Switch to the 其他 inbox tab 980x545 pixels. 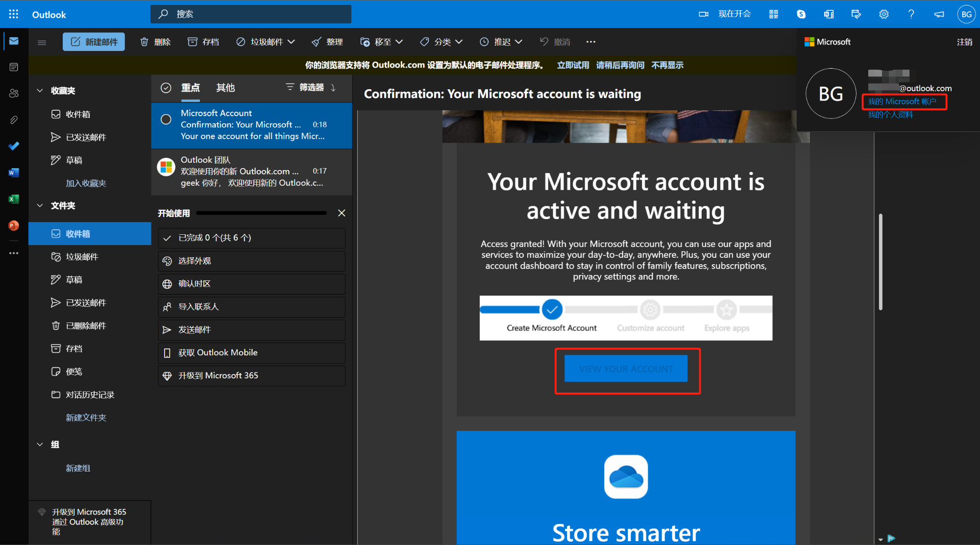[x=225, y=88]
